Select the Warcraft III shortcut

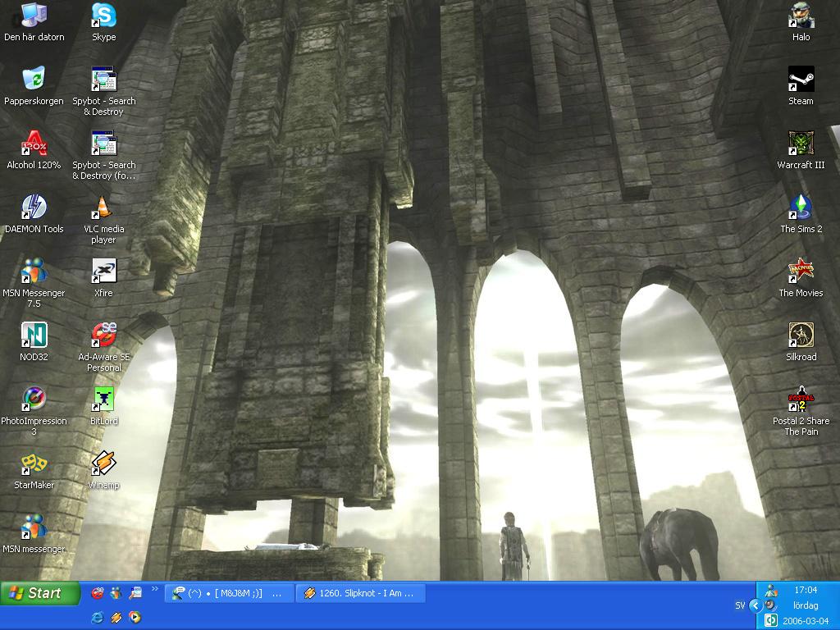point(801,150)
